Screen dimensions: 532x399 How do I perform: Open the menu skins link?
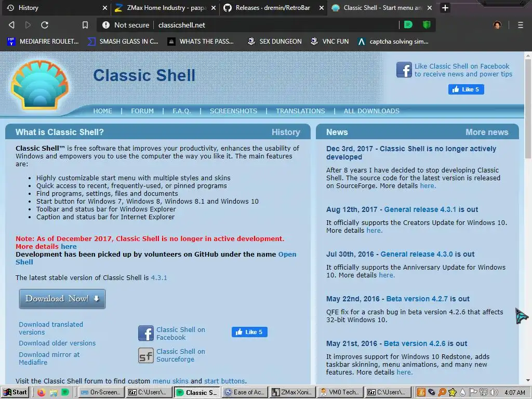pyautogui.click(x=170, y=381)
